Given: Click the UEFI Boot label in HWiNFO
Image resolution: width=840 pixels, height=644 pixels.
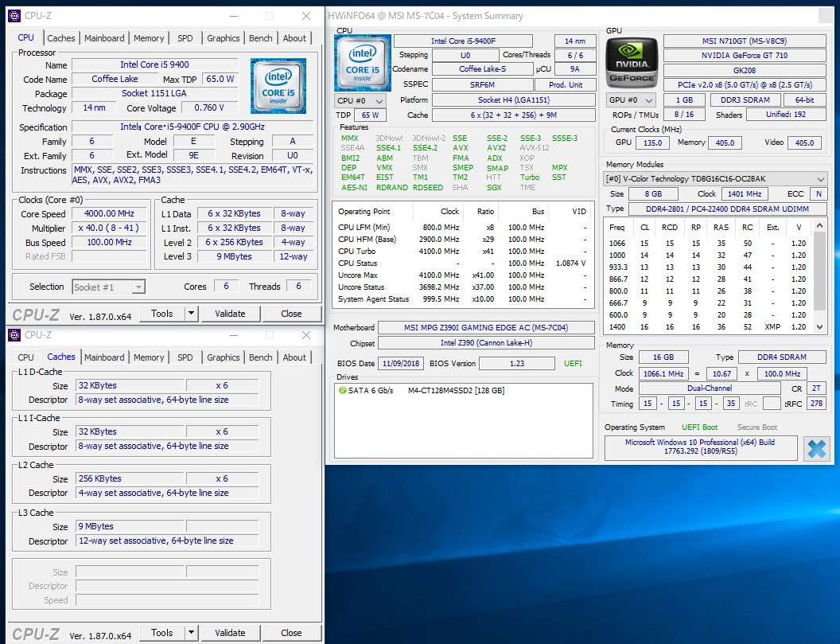Looking at the screenshot, I should coord(700,427).
